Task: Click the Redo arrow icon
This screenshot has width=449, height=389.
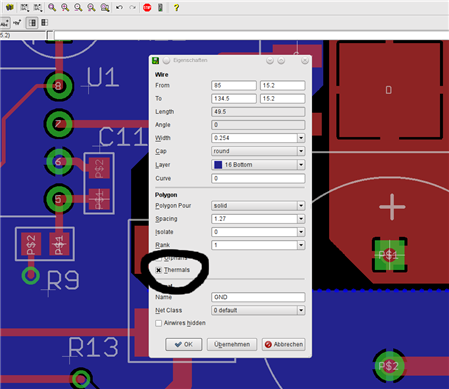Action: (x=133, y=7)
